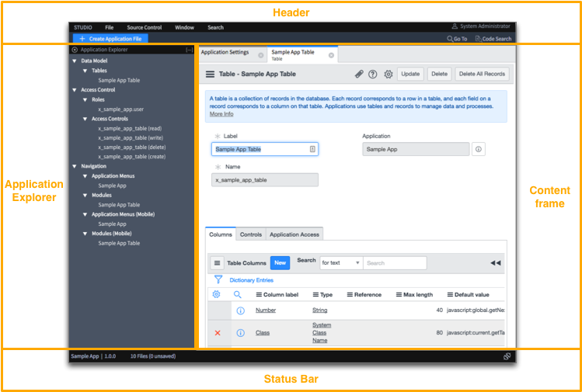
Task: Click the attachment paperclip icon
Action: pos(359,75)
